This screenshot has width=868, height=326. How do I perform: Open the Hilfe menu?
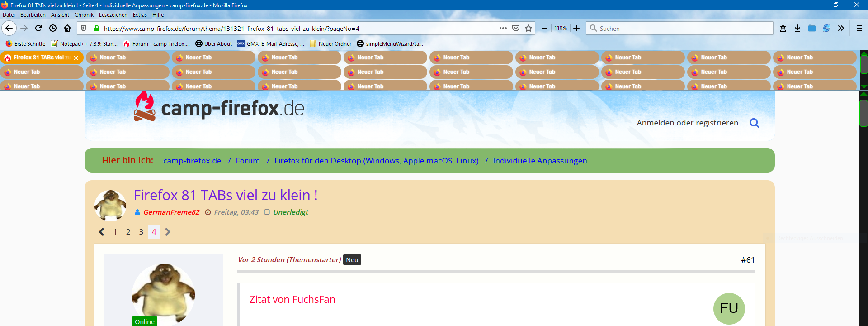[x=158, y=15]
